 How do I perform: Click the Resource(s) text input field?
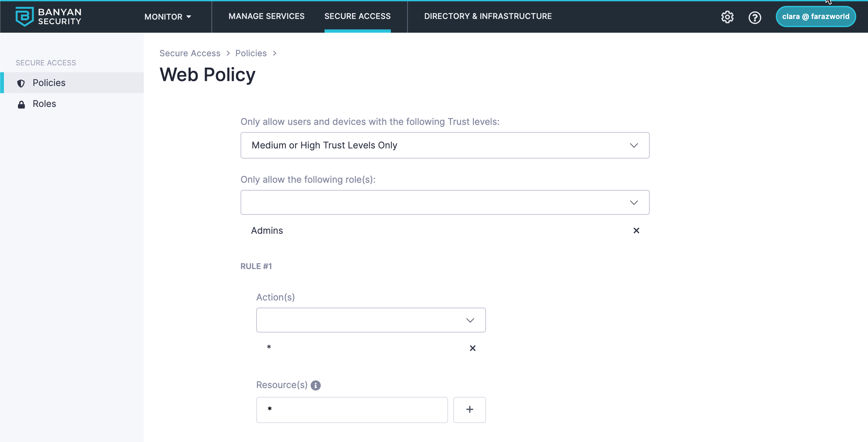(x=351, y=410)
